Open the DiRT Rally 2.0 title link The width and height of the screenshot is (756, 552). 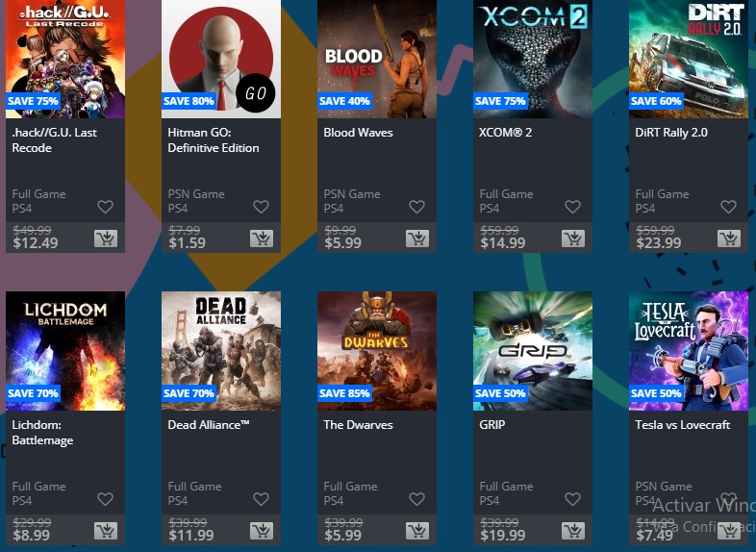671,133
